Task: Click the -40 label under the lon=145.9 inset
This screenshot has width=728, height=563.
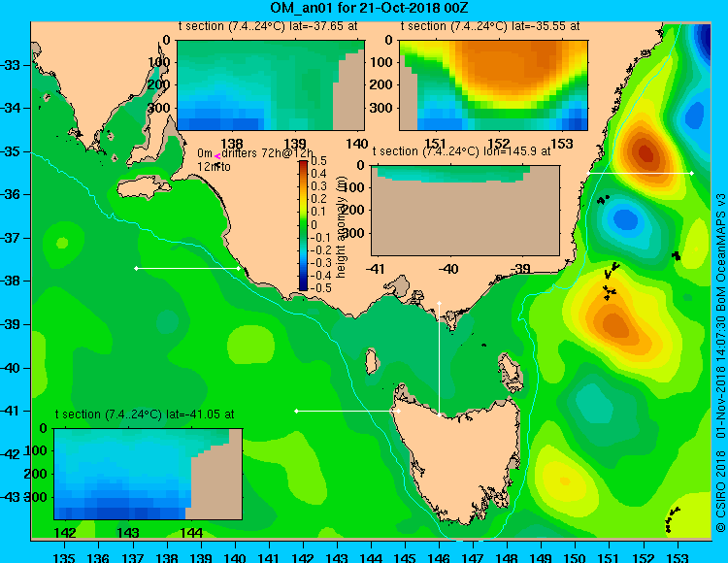Action: point(447,269)
